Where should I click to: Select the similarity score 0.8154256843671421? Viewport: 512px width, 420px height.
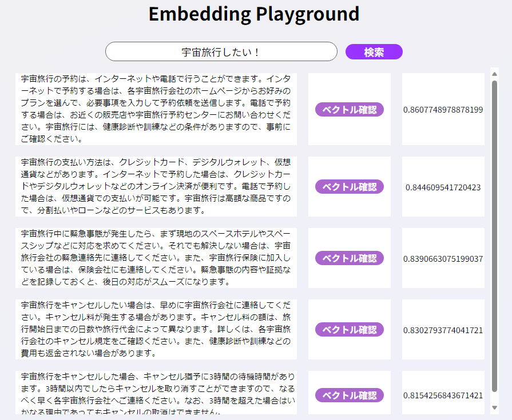pos(443,395)
